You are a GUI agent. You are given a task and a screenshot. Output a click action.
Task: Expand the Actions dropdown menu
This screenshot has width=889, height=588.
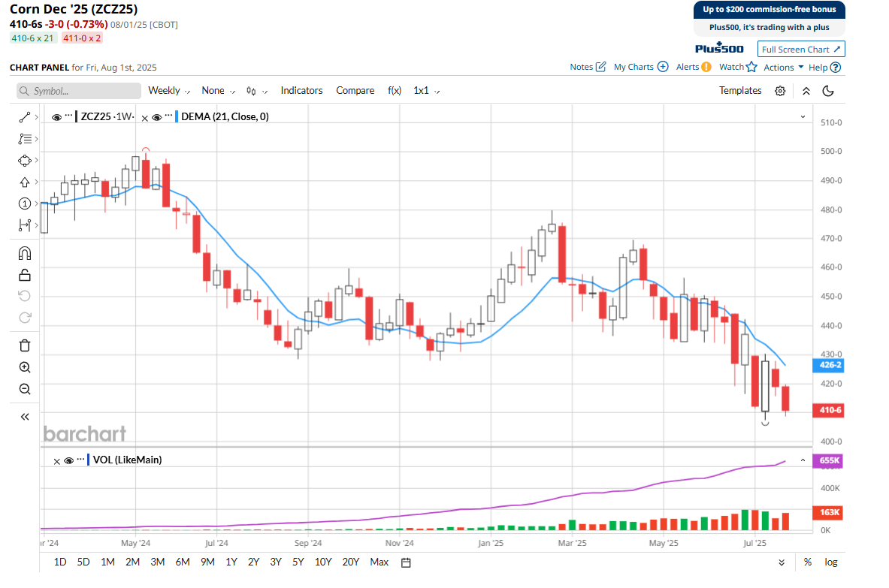(x=783, y=67)
